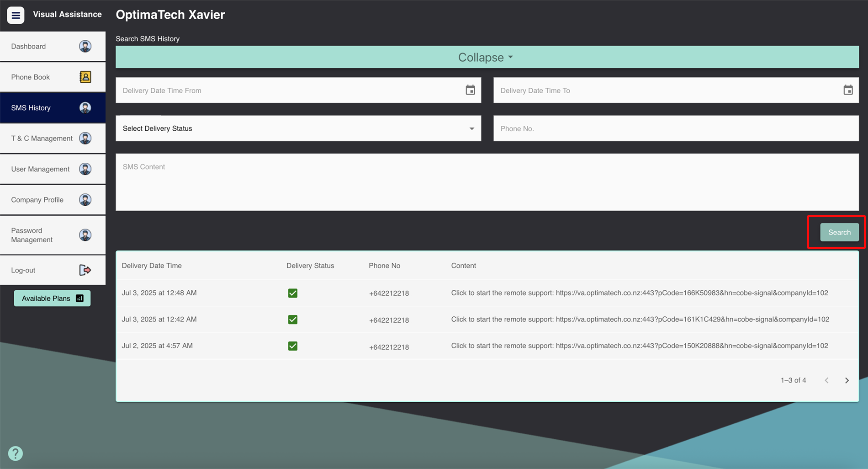This screenshot has height=469, width=868.
Task: Click the Search button
Action: pyautogui.click(x=839, y=232)
